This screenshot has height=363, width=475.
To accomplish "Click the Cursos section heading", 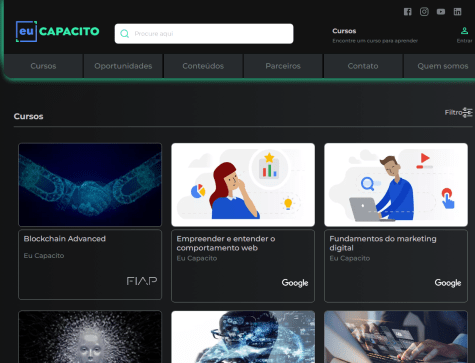I will click(28, 116).
